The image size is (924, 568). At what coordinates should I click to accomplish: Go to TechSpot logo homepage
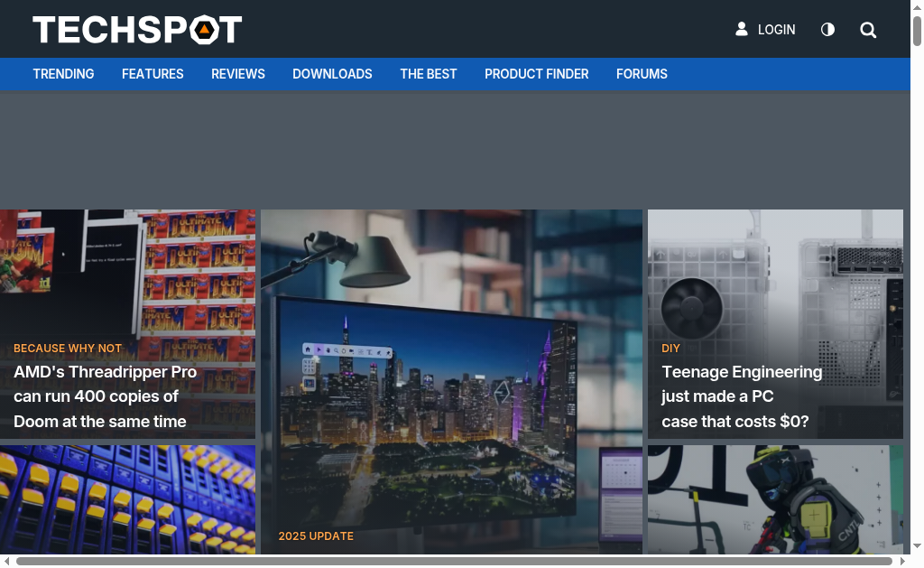(x=137, y=30)
